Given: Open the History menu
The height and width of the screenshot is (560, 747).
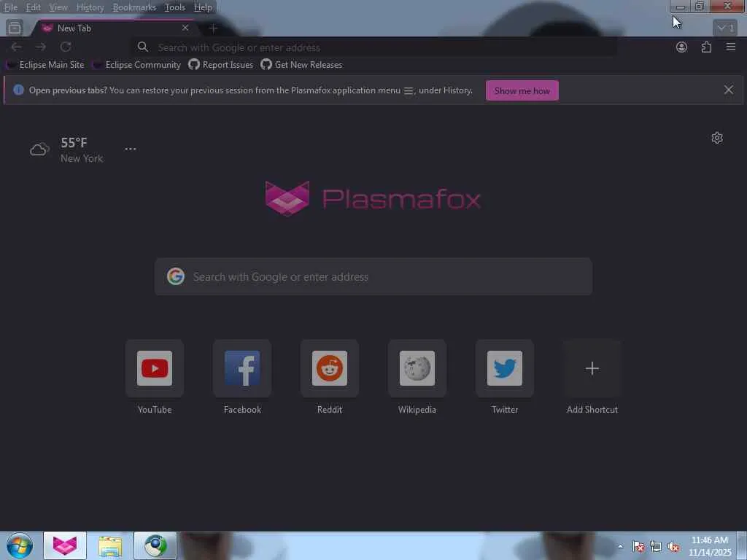Looking at the screenshot, I should pyautogui.click(x=90, y=7).
